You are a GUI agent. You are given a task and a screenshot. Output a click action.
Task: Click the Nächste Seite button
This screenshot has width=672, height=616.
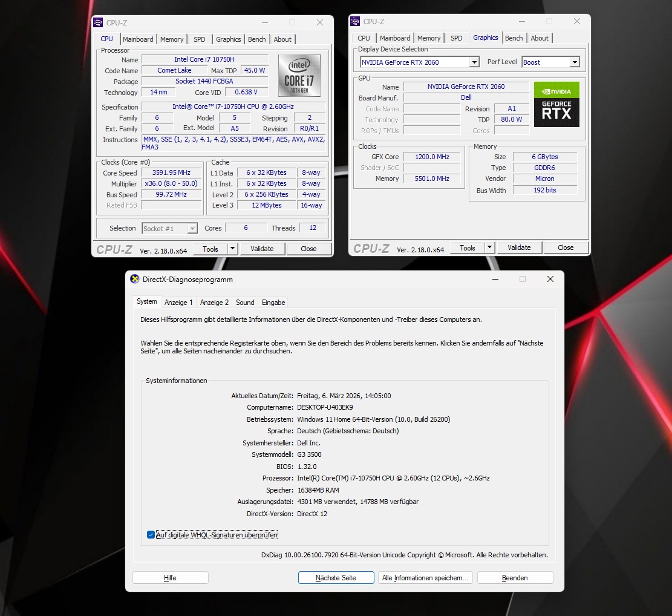click(x=336, y=577)
